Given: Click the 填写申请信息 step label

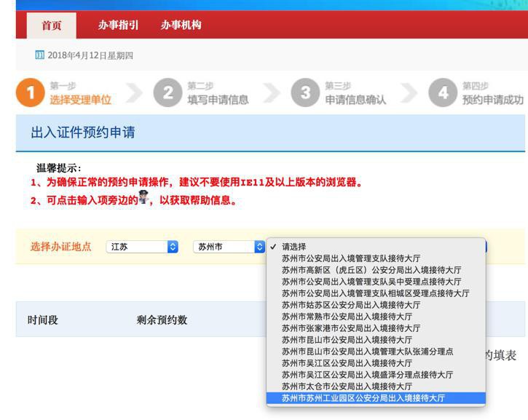Looking at the screenshot, I should click(218, 100).
